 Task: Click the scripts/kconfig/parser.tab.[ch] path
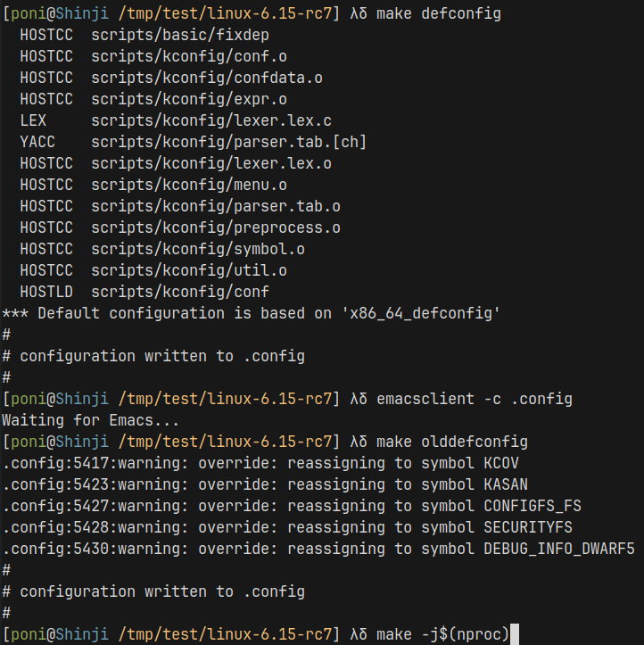[228, 142]
